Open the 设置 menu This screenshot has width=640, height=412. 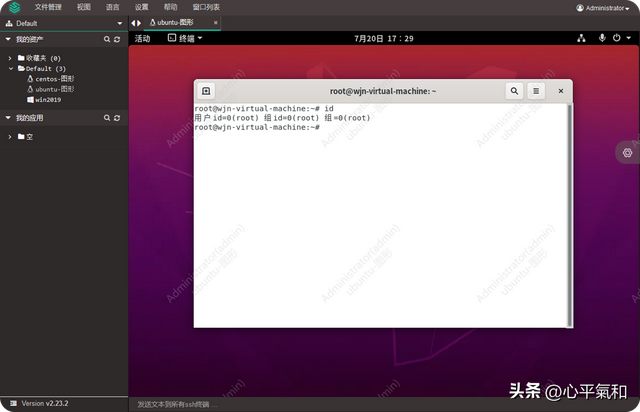[142, 7]
